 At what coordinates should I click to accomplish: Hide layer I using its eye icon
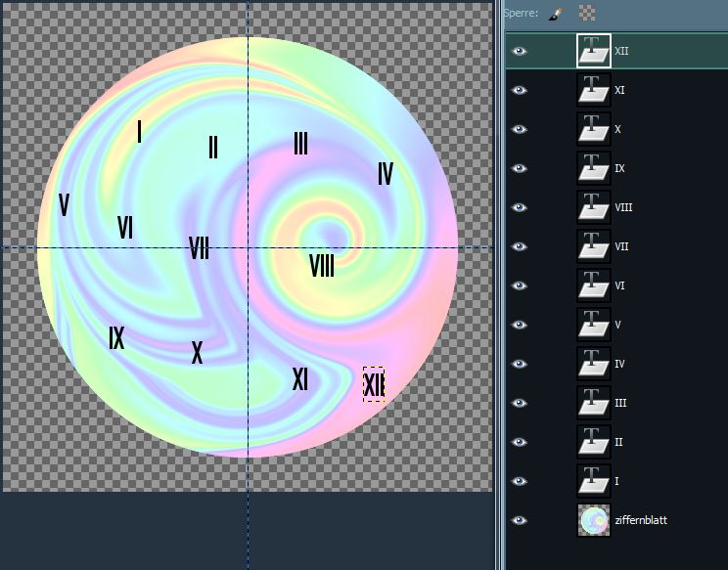click(x=520, y=481)
